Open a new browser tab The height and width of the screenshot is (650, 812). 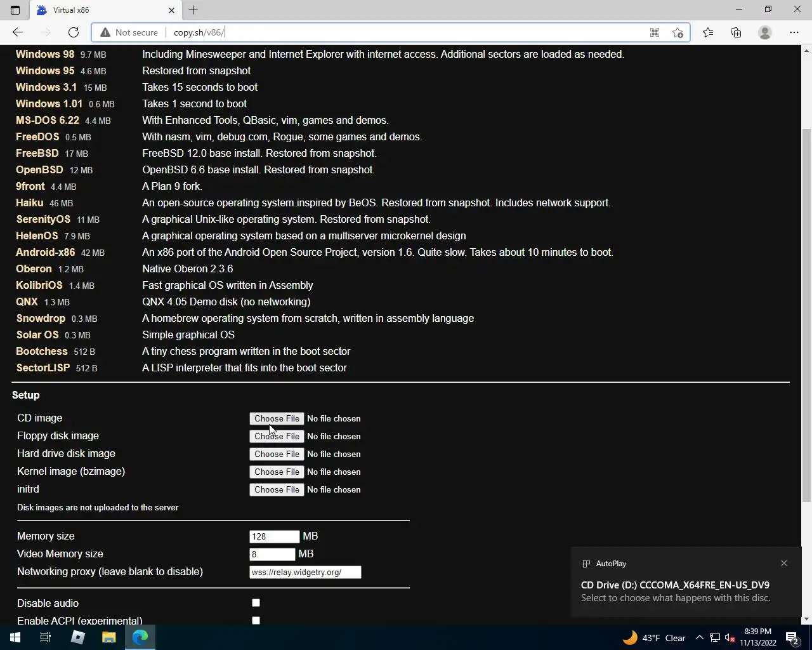[x=193, y=10]
